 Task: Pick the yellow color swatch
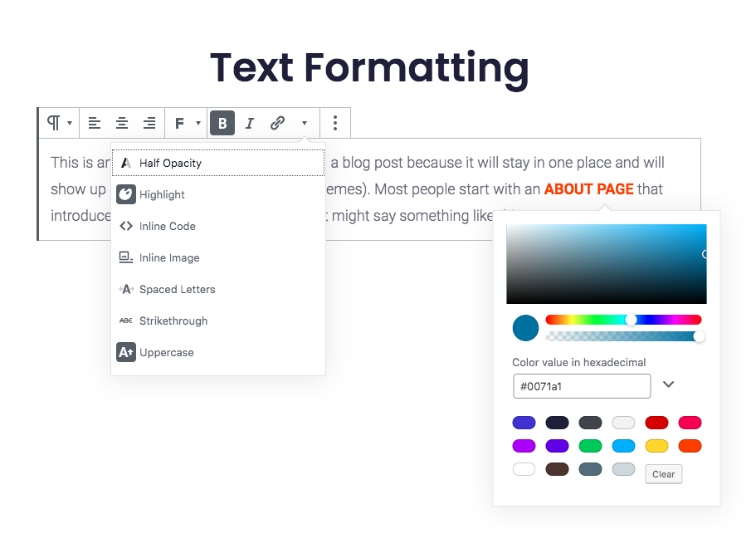point(656,446)
